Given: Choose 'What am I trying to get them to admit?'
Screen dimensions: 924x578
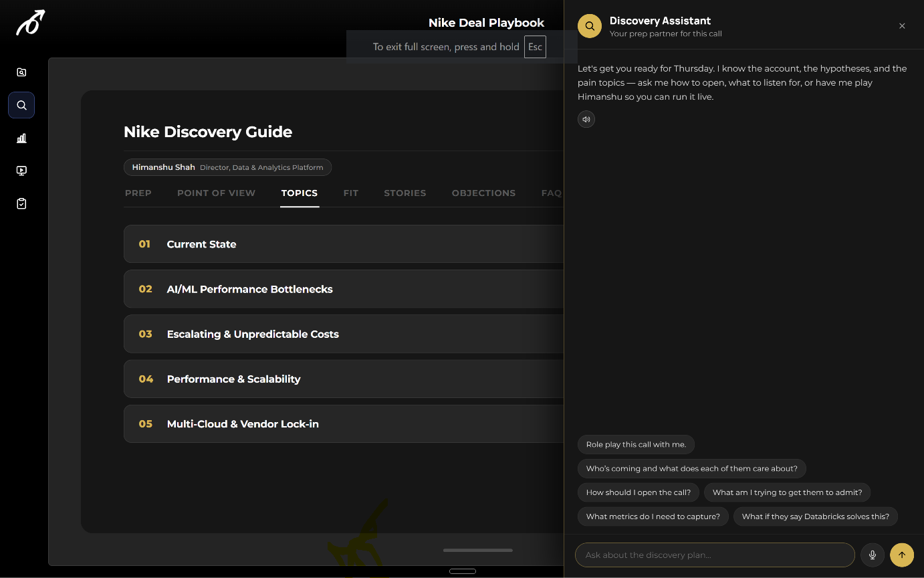Looking at the screenshot, I should 788,492.
